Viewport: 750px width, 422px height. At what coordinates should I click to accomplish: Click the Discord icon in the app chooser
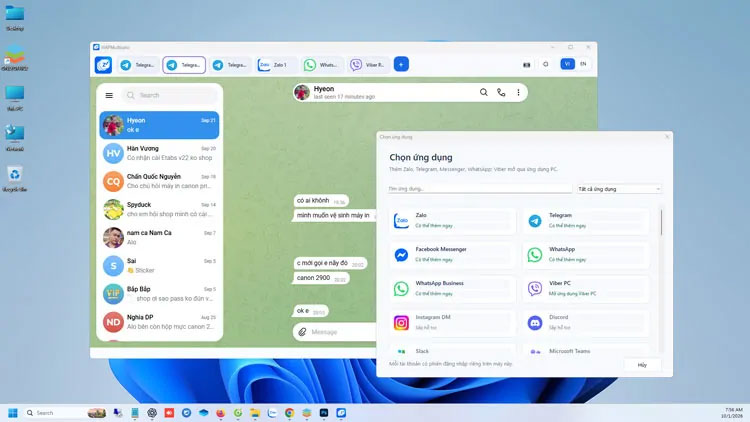click(535, 322)
